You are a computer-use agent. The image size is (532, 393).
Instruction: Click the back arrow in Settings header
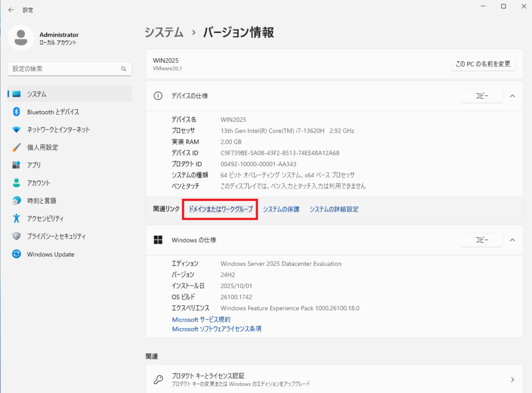coord(11,10)
